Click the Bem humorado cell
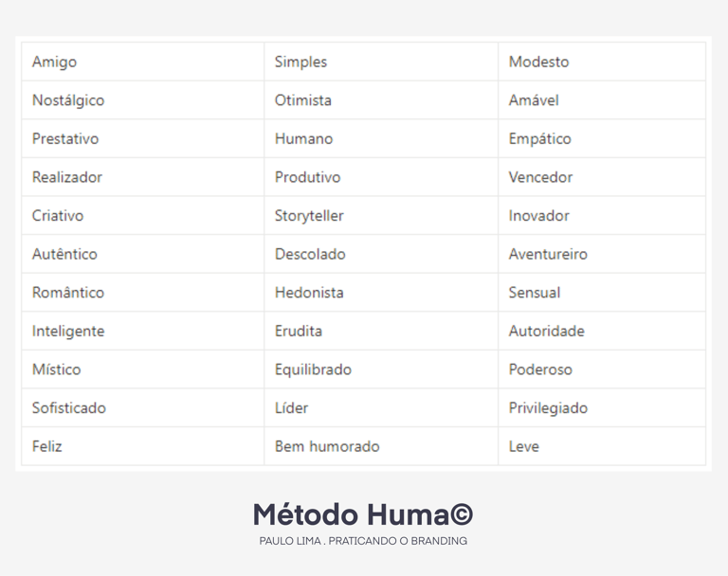 327,446
